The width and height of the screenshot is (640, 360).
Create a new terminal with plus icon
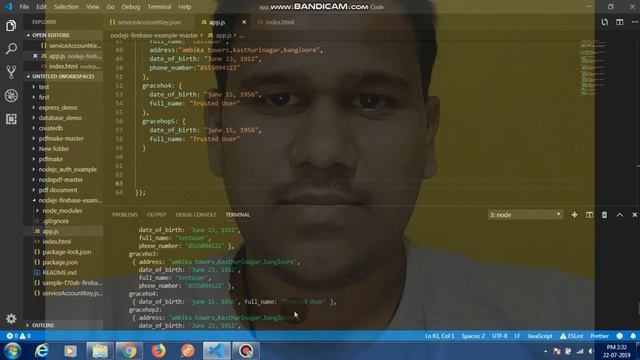[574, 215]
